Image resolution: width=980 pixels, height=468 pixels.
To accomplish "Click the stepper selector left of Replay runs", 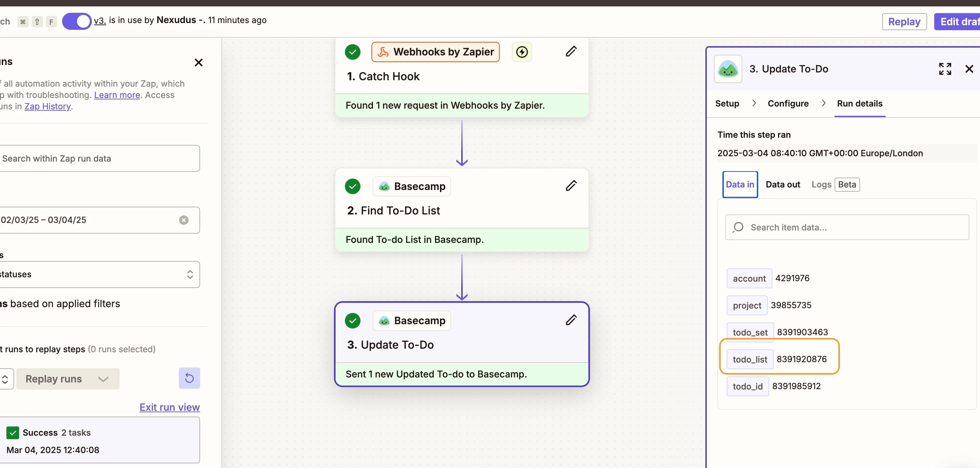I will [5, 379].
